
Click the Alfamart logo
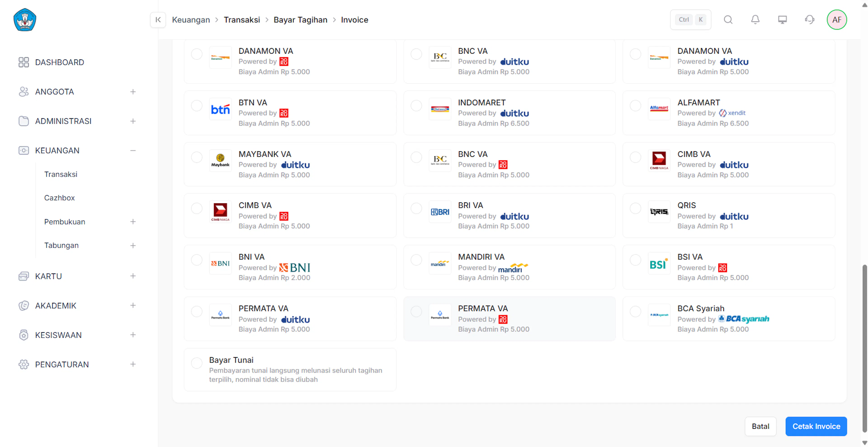pyautogui.click(x=659, y=109)
